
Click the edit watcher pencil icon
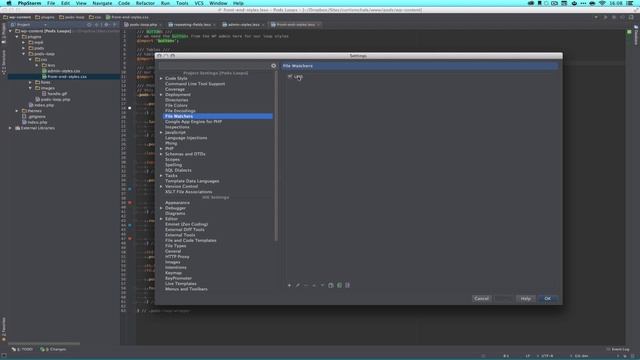click(x=298, y=285)
